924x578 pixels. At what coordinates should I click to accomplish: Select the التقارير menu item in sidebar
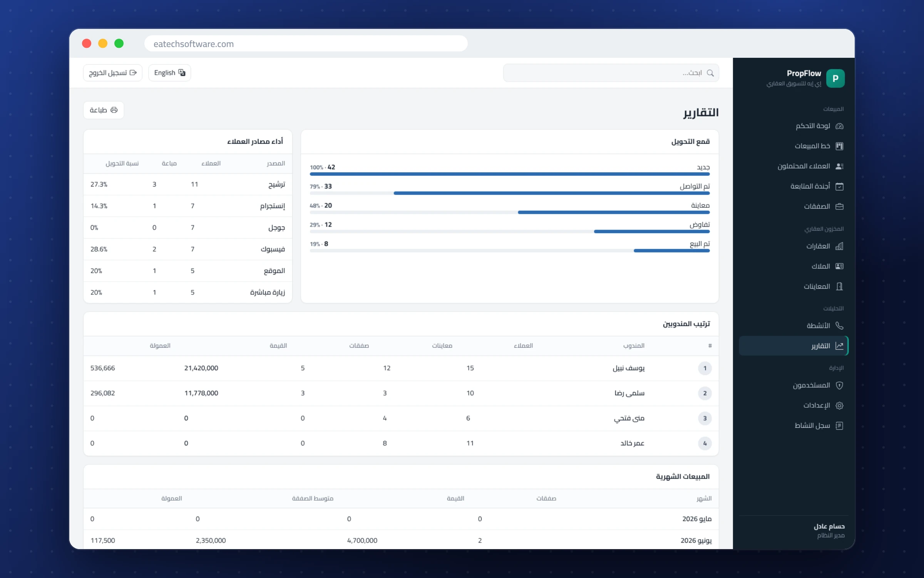pyautogui.click(x=793, y=346)
